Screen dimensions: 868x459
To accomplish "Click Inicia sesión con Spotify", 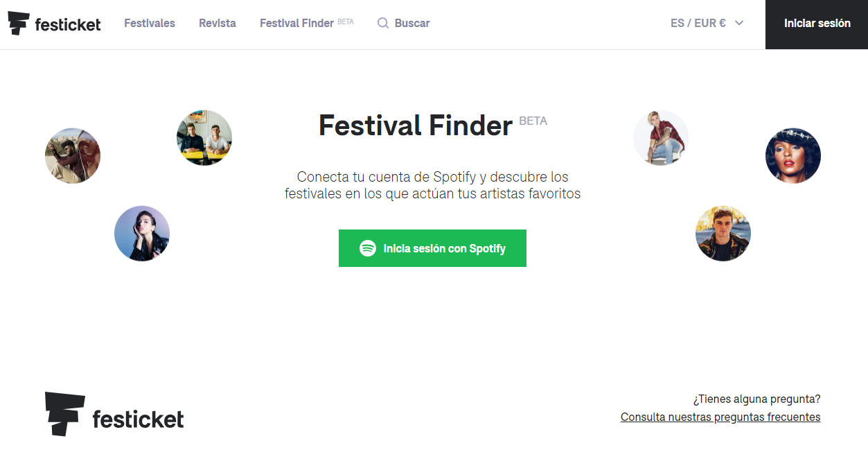I will coord(432,248).
